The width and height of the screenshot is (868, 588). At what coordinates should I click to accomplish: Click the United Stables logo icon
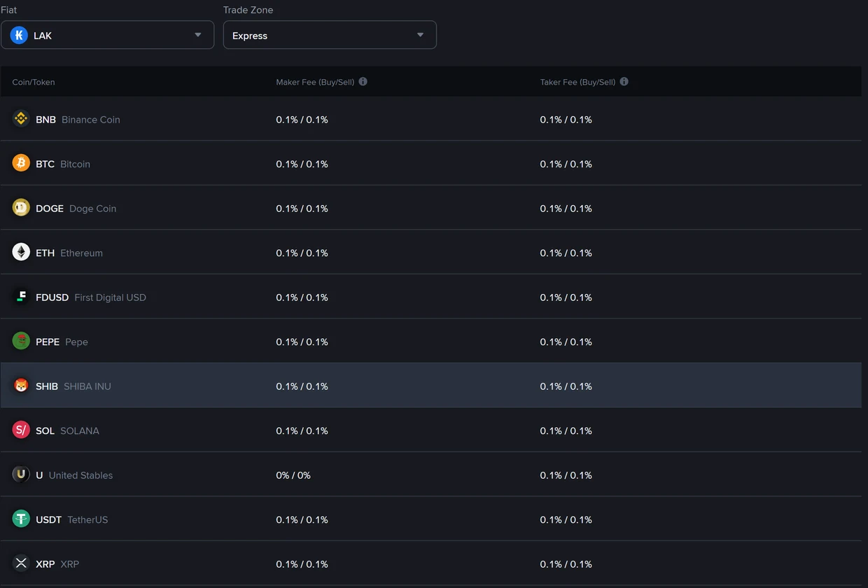[21, 475]
